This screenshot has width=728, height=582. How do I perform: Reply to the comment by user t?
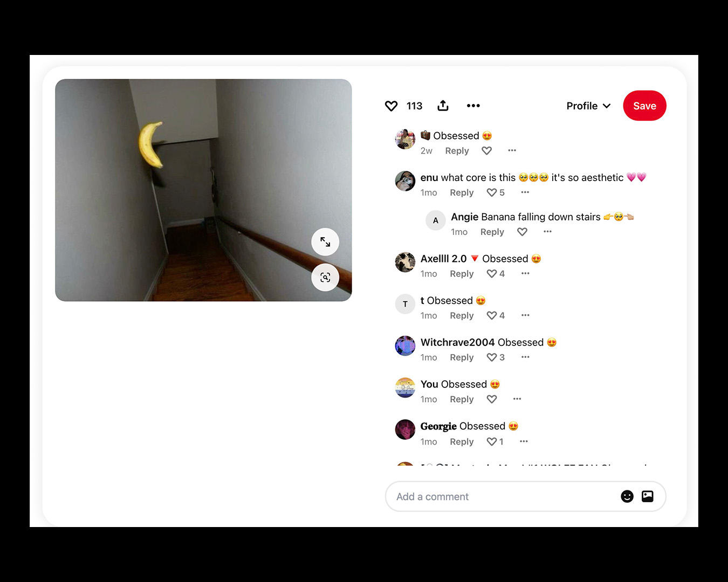click(x=462, y=316)
